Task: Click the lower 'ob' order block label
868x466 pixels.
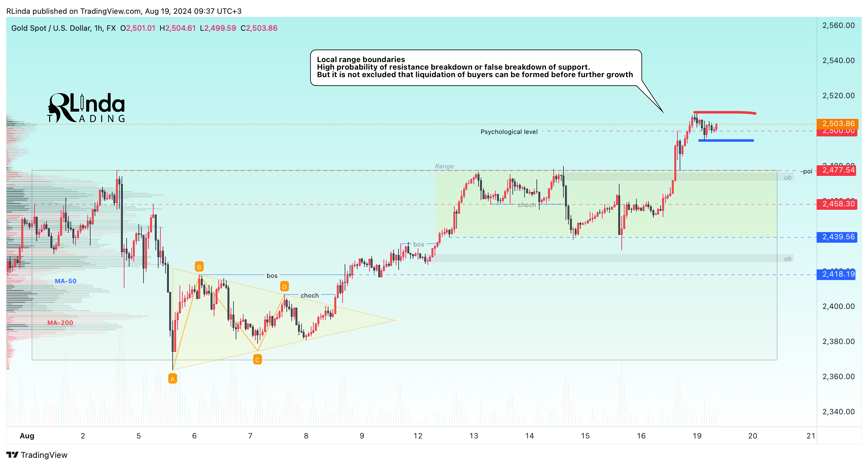Action: (x=787, y=259)
